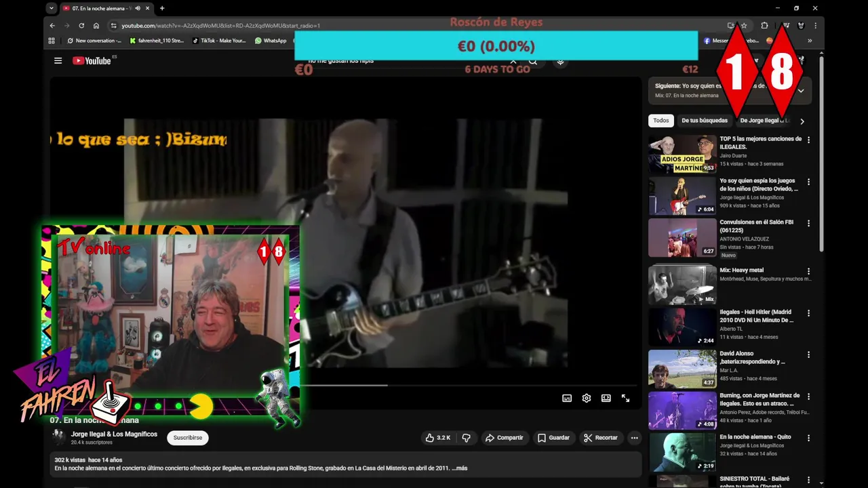Toggle subtitles in the video player
868x488 pixels.
pos(567,399)
